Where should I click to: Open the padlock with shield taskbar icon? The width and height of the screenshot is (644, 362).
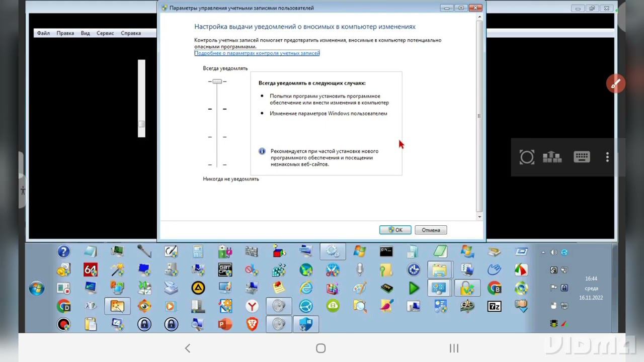coord(467,288)
